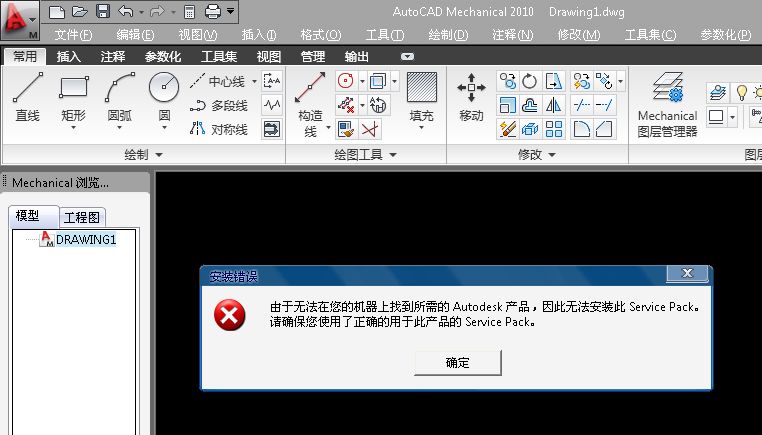The width and height of the screenshot is (762, 435).
Task: Open Mechanical 图层管理器 layer manager
Action: pos(667,104)
